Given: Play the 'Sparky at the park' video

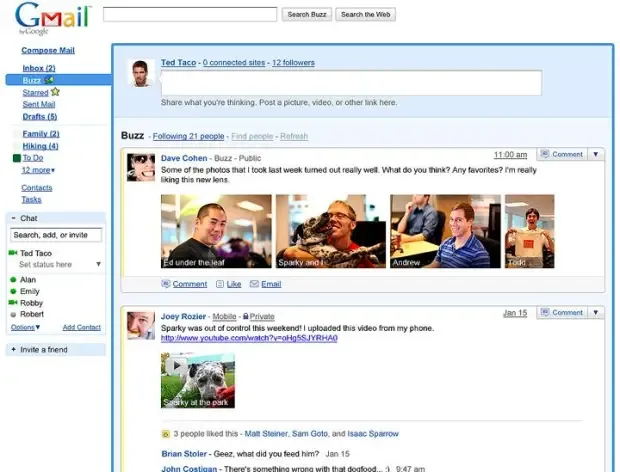Looking at the screenshot, I should 176,366.
